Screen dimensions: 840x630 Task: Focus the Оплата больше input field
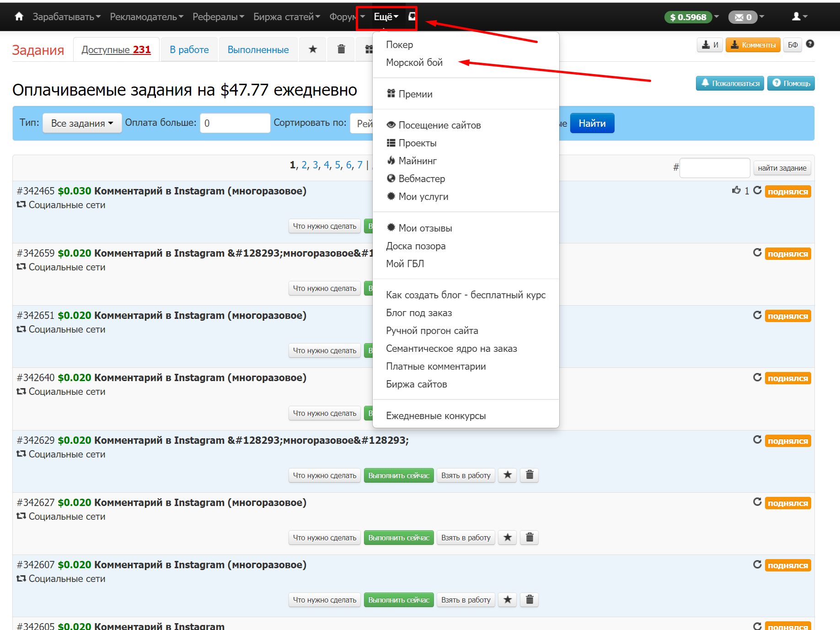click(235, 123)
